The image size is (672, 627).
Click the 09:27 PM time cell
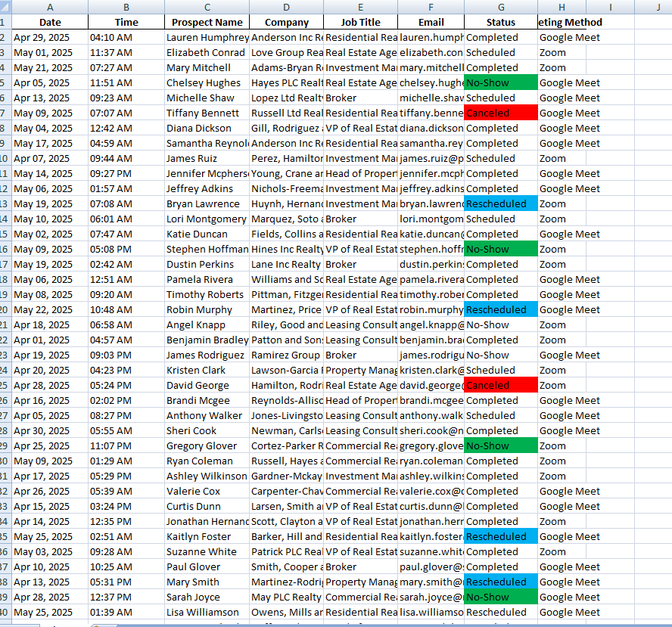pyautogui.click(x=126, y=173)
